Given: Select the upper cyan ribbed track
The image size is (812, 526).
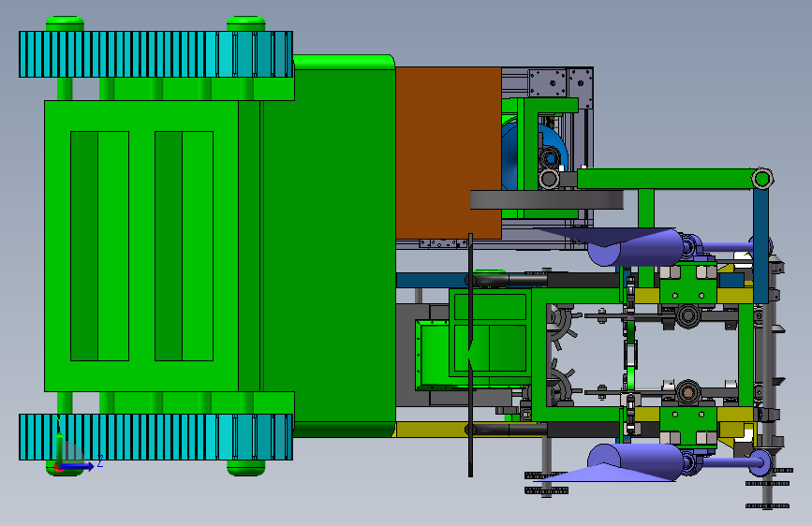Looking at the screenshot, I should point(155,54).
